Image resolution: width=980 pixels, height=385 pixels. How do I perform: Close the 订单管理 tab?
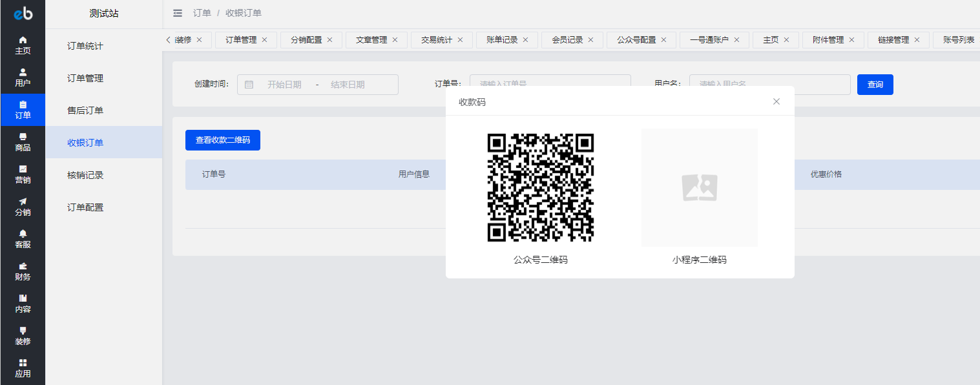[x=264, y=40]
